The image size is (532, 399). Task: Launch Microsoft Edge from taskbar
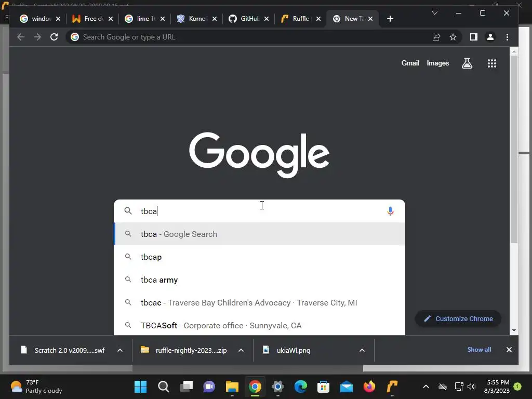pos(301,387)
